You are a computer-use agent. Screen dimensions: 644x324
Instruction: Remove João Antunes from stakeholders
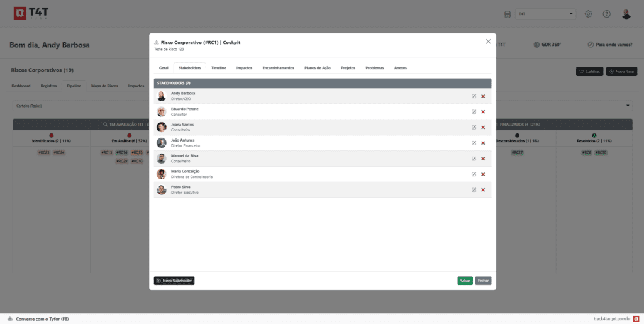pyautogui.click(x=483, y=143)
